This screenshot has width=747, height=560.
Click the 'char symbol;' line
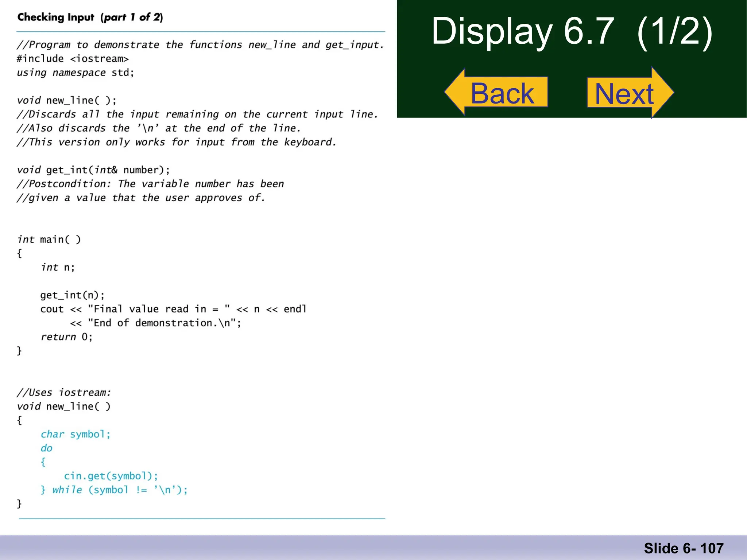(75, 434)
